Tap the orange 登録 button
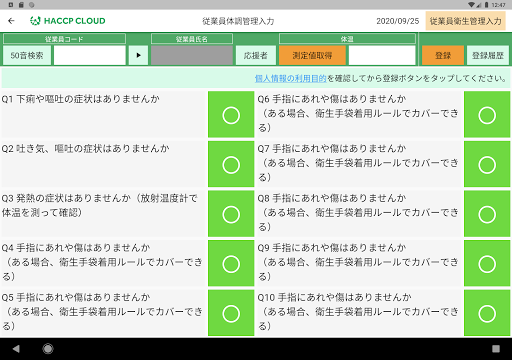512x360 pixels. 443,55
